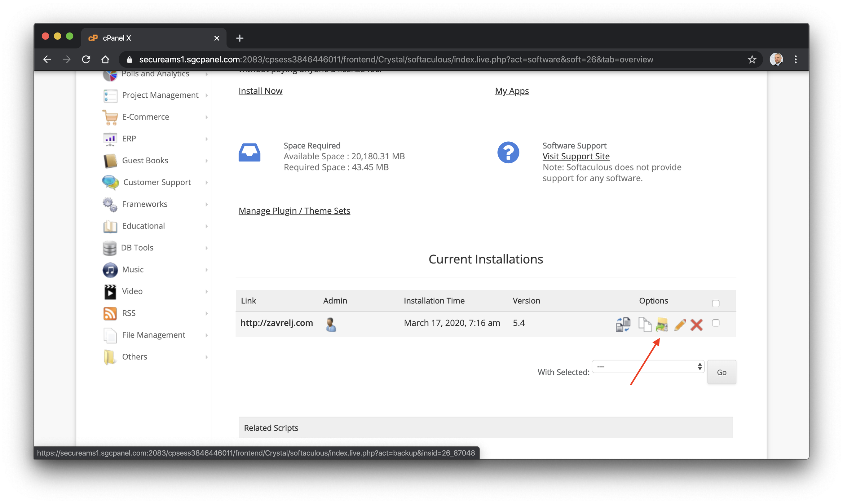Expand the Others category arrow
Image resolution: width=843 pixels, height=504 pixels.
[206, 357]
